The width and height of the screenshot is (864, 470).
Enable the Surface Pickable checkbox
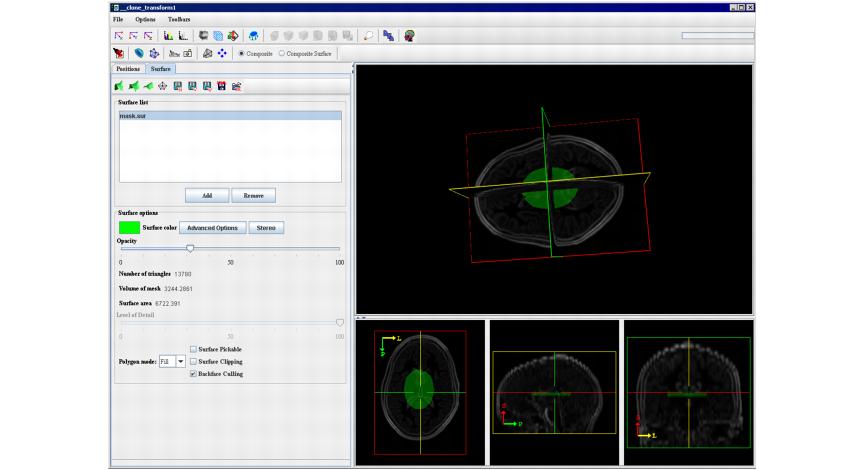[193, 349]
